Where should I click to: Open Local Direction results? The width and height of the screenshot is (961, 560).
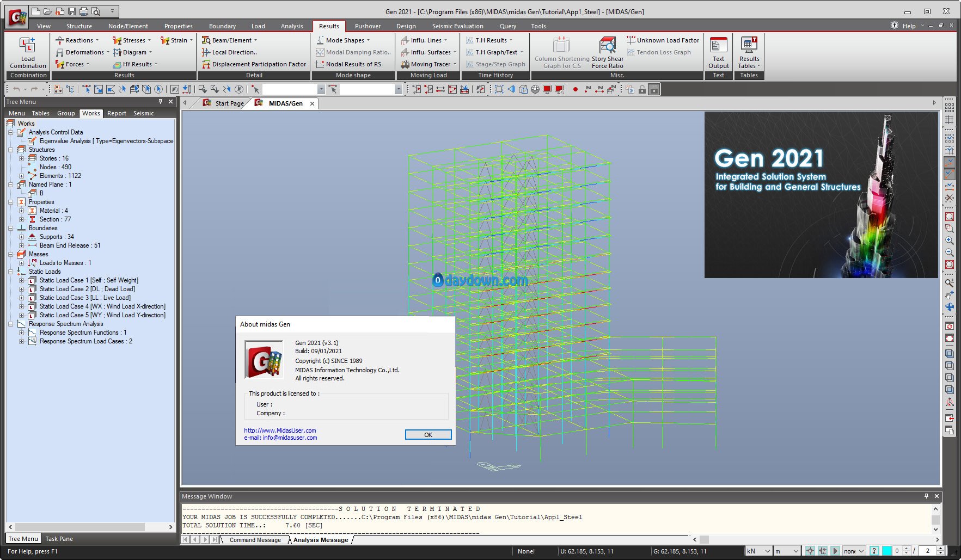coord(229,52)
